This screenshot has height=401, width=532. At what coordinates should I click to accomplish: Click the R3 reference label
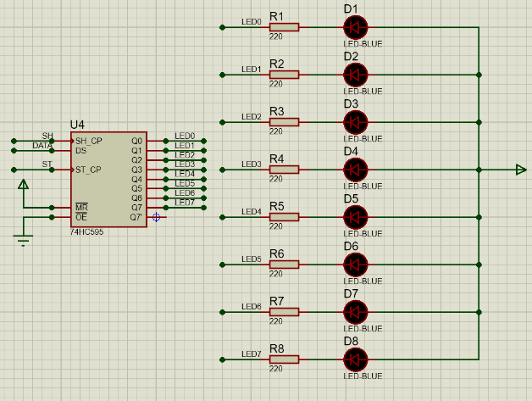[x=277, y=111]
